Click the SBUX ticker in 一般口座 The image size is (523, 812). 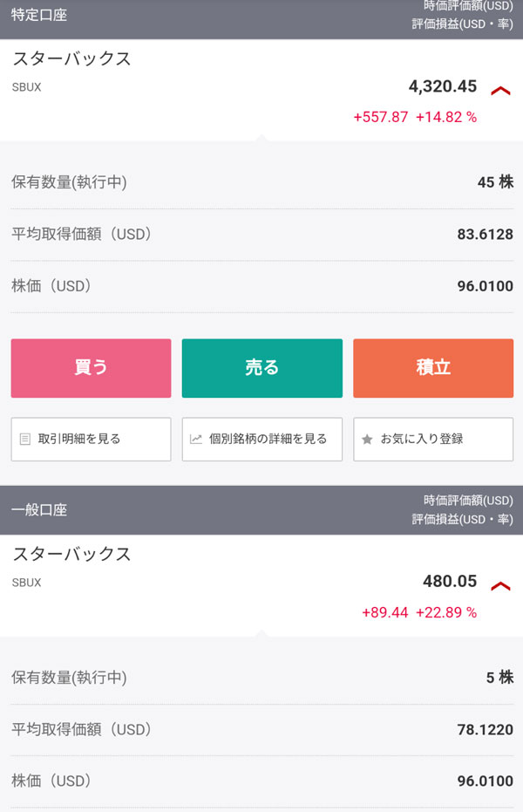26,583
